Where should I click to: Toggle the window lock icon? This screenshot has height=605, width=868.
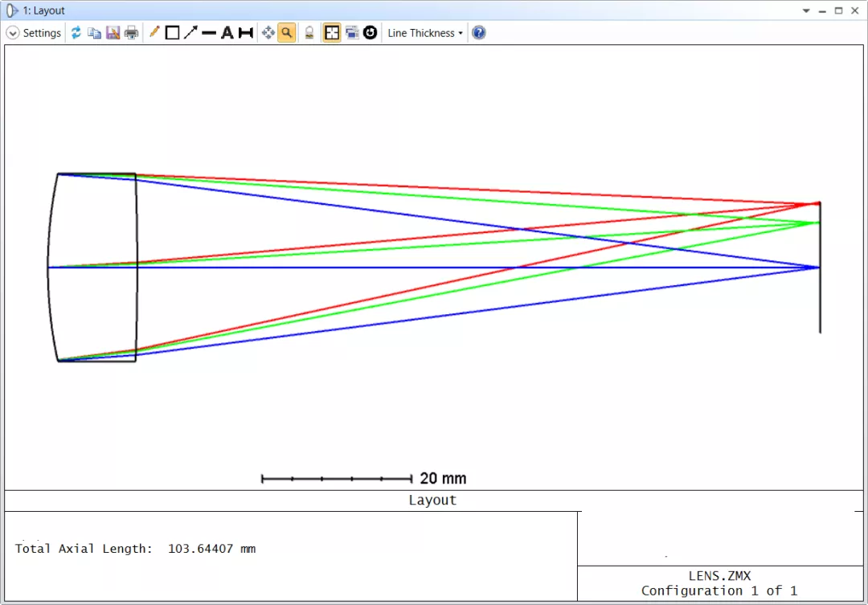coord(309,33)
